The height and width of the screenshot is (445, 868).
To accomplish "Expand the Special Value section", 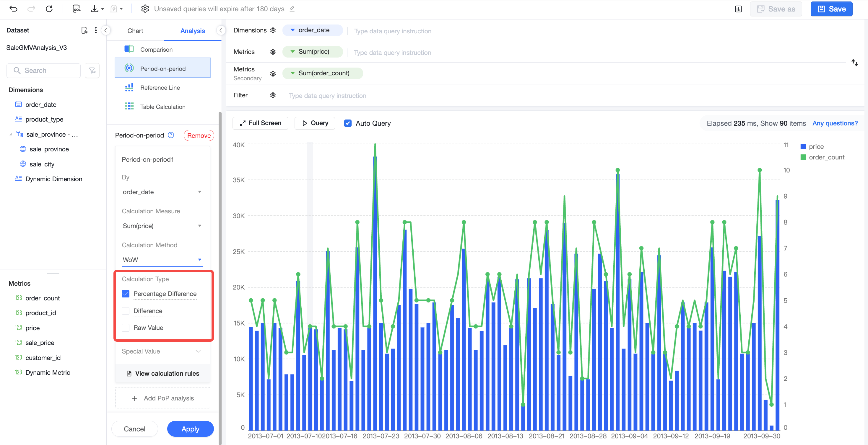I will [x=162, y=351].
